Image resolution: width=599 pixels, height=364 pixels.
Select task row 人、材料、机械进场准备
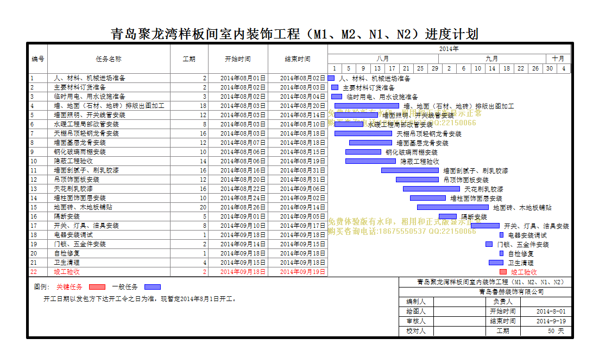click(x=178, y=78)
